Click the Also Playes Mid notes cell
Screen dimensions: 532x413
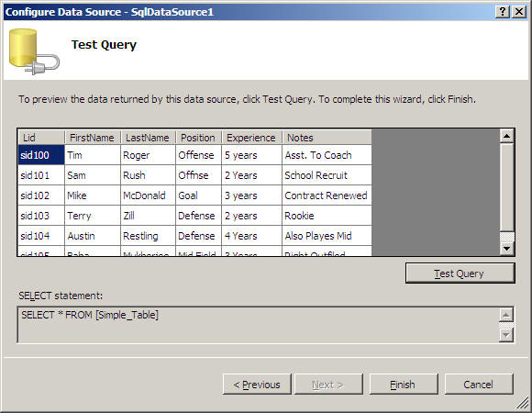pos(327,236)
